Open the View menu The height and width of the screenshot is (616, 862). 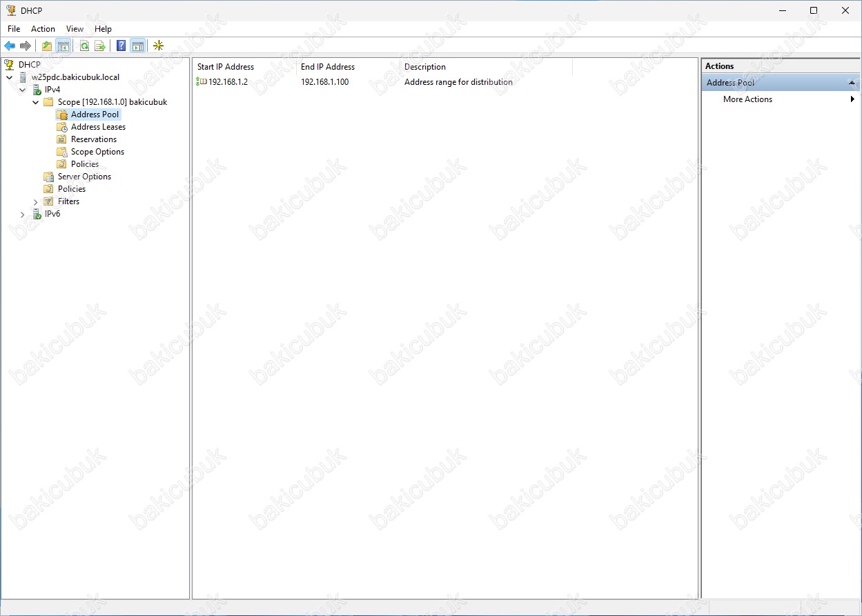pyautogui.click(x=75, y=29)
